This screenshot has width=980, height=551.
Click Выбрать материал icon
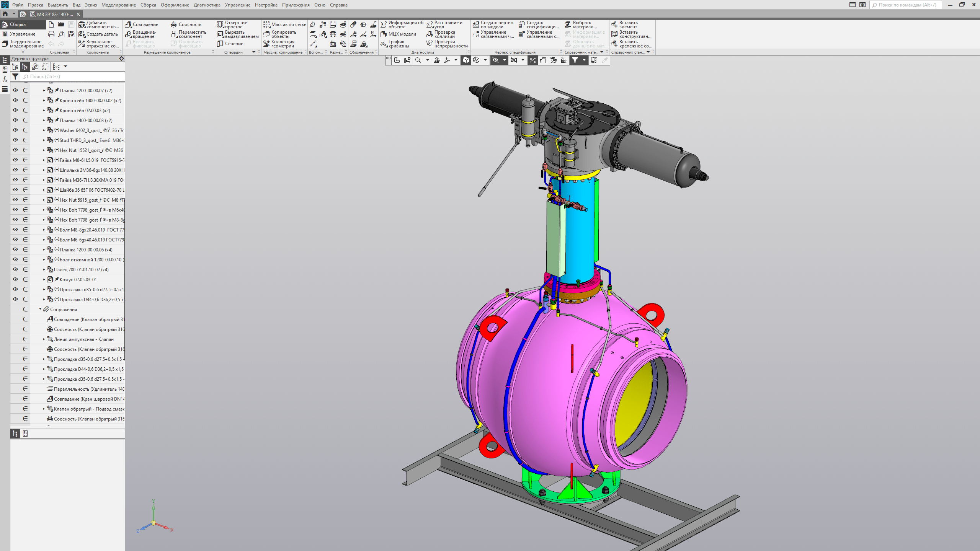point(568,24)
